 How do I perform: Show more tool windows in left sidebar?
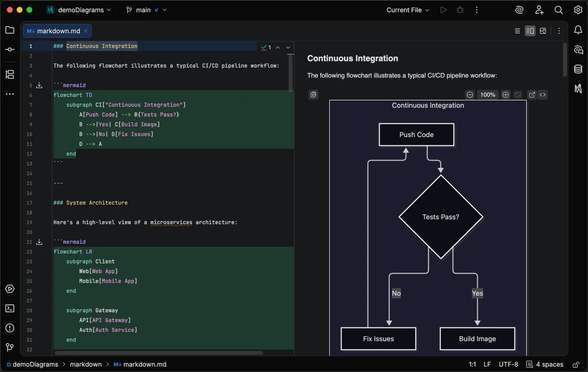(x=10, y=94)
